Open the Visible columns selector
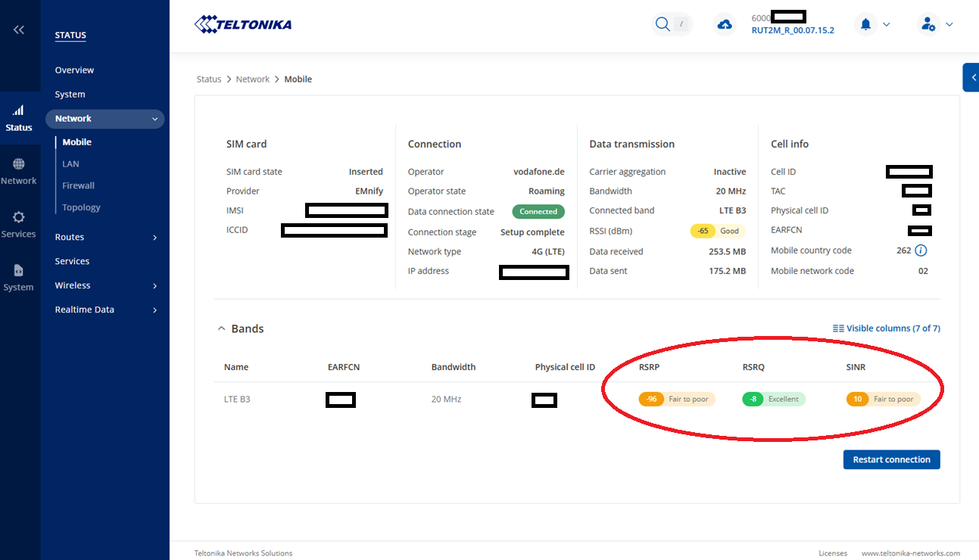Viewport: 979px width, 560px height. click(886, 328)
